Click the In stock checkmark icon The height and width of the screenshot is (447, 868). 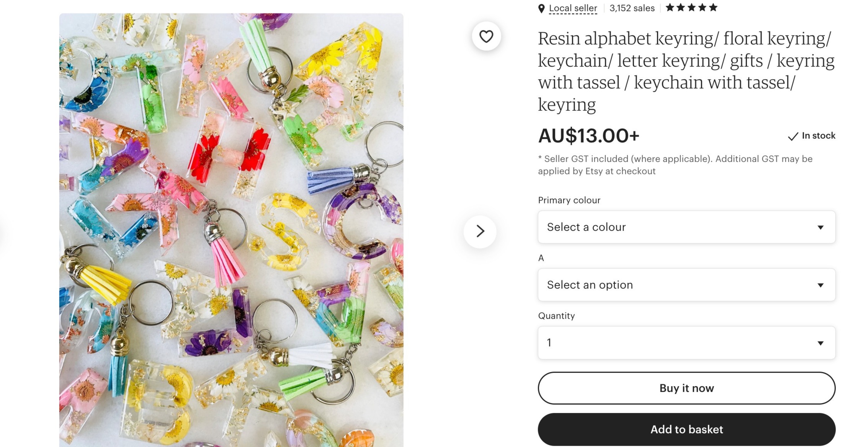pyautogui.click(x=793, y=136)
